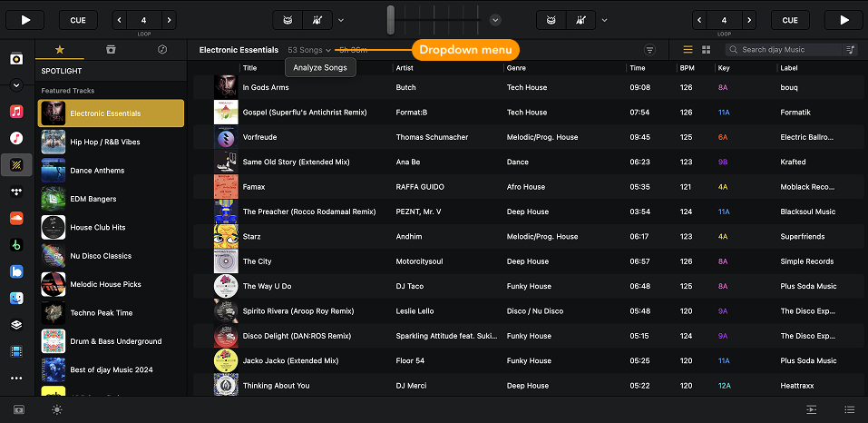Image resolution: width=868 pixels, height=423 pixels.
Task: Select the Hip Hop / R&B Vibes playlist
Action: [111, 142]
